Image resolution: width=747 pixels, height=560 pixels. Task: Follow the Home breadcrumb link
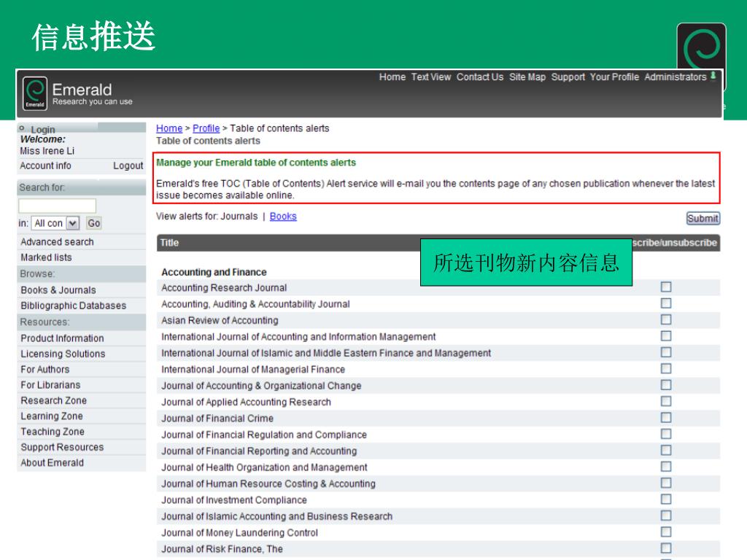click(169, 128)
